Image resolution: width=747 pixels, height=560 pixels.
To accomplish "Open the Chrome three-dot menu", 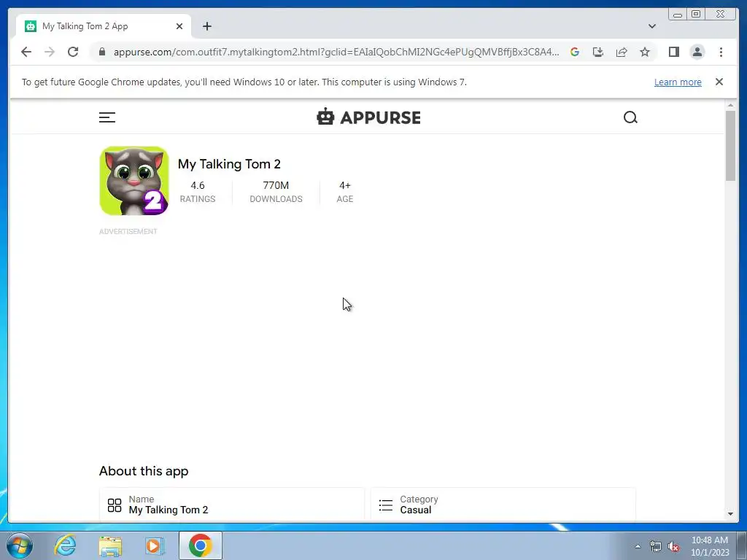I will [x=721, y=52].
